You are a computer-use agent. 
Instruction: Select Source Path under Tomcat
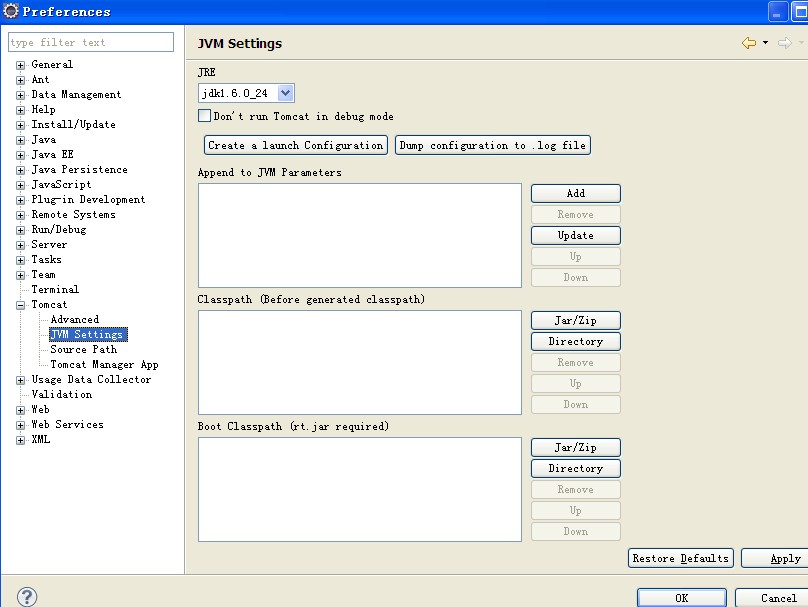83,349
